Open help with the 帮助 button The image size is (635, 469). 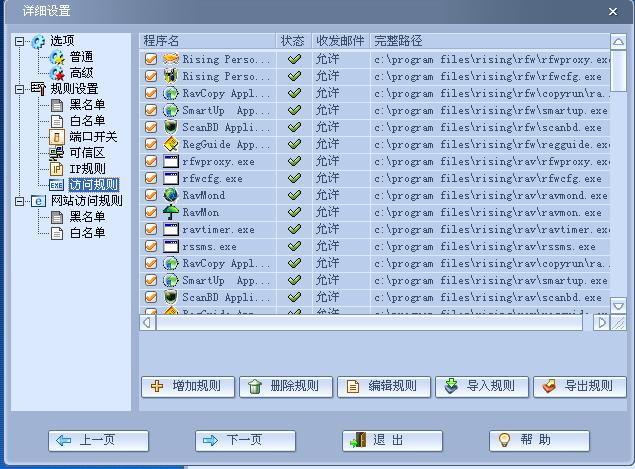[539, 441]
